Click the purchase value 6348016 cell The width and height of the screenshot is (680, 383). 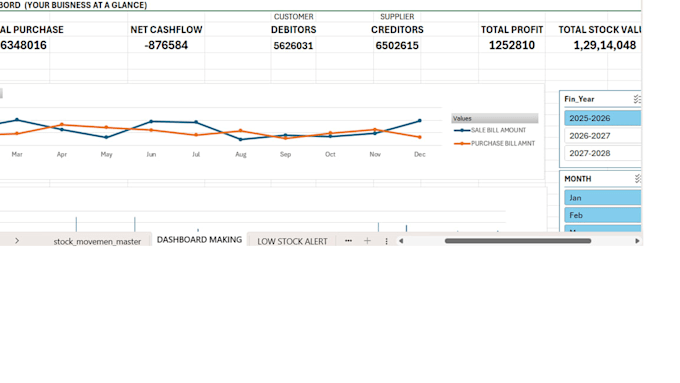(x=23, y=45)
